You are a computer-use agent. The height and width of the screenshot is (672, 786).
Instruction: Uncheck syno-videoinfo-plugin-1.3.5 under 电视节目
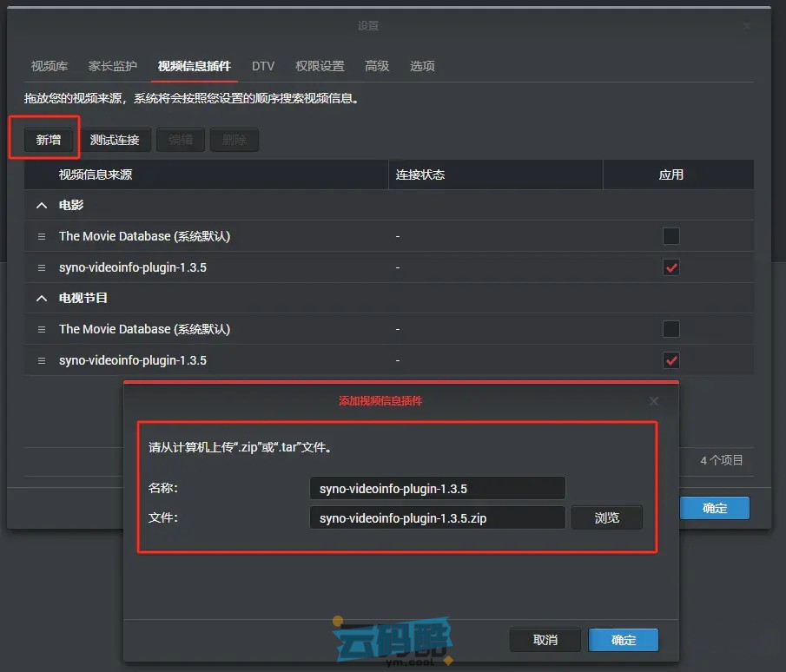(x=670, y=360)
